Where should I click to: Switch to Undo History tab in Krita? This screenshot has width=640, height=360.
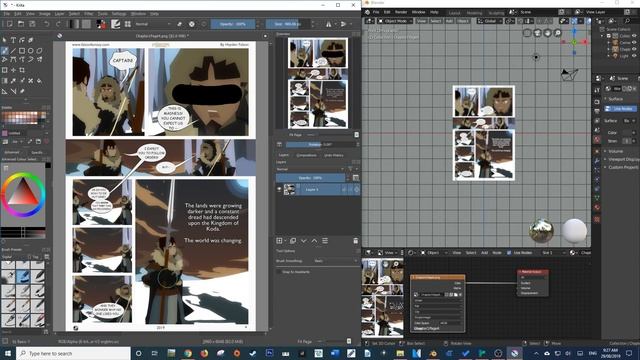[334, 155]
